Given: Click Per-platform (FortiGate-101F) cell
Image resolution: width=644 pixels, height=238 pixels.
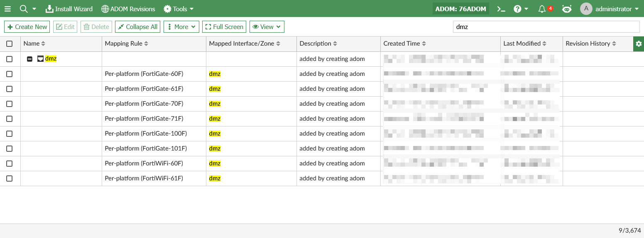Looking at the screenshot, I should (146, 148).
